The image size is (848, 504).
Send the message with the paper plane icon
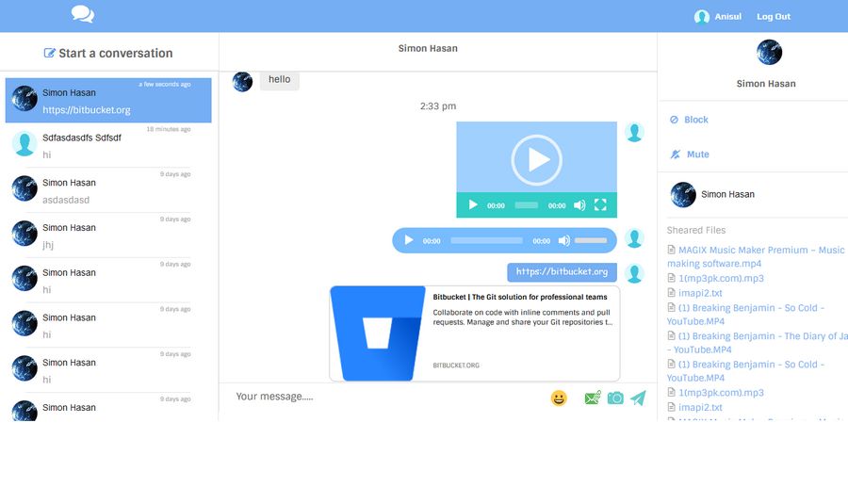pos(638,398)
